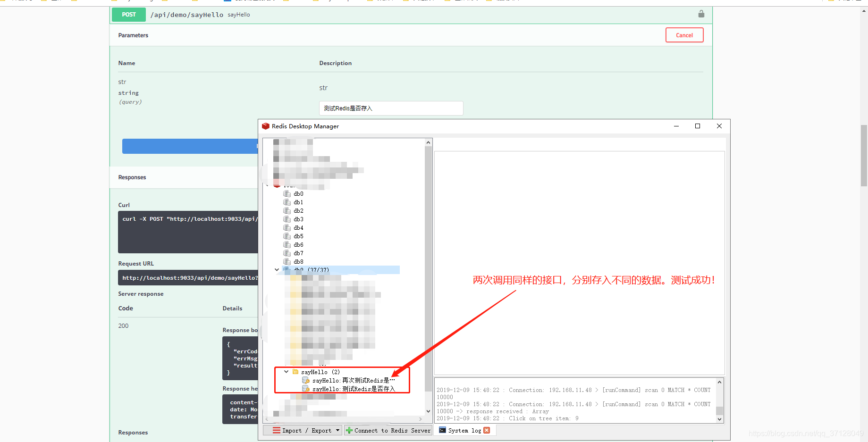The width and height of the screenshot is (868, 442).
Task: Click the response headers code block
Action: click(240, 409)
